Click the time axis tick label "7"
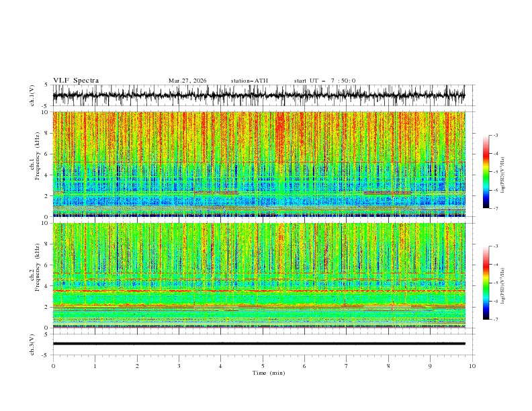Viewport: 532px width, 411px height. click(x=347, y=366)
